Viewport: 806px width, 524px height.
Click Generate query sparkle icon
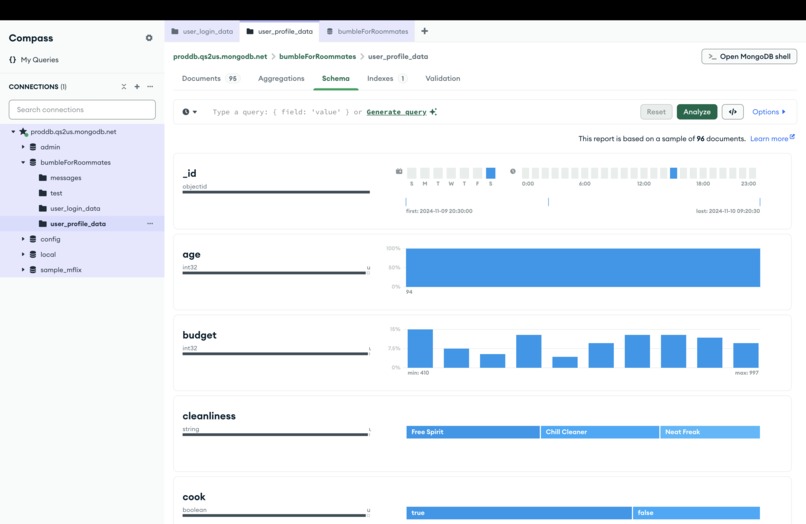[x=433, y=112]
